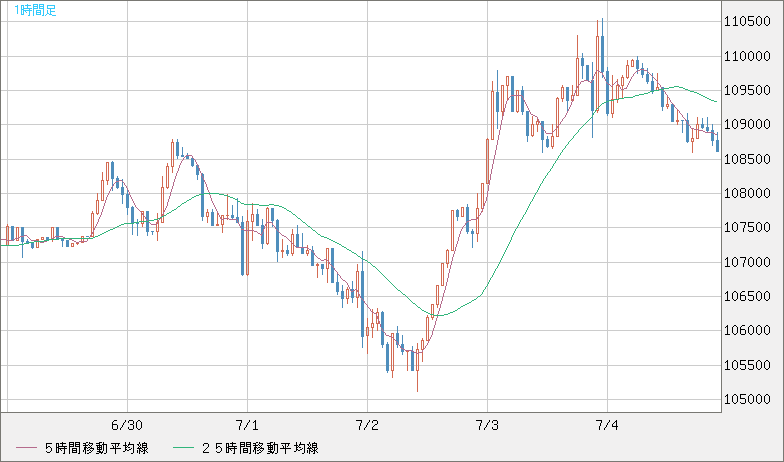Click the 5時間移動平均線 legend label
The height and width of the screenshot is (462, 784).
(96, 448)
